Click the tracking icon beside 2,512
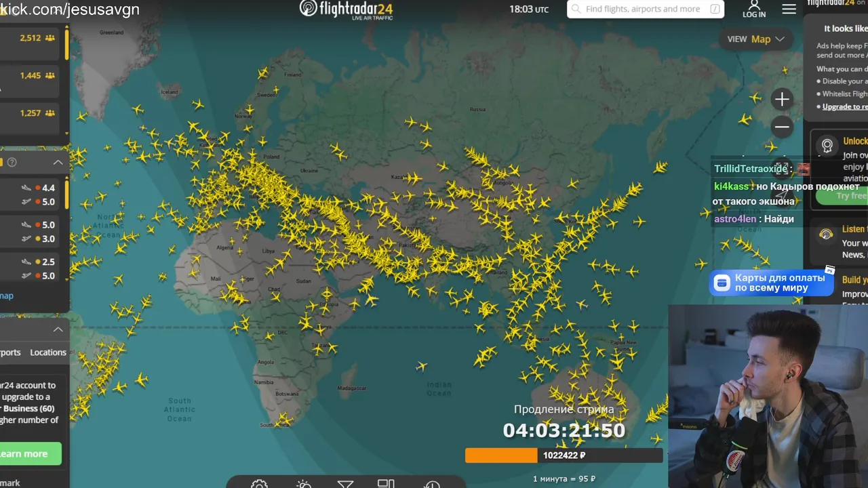 point(50,38)
